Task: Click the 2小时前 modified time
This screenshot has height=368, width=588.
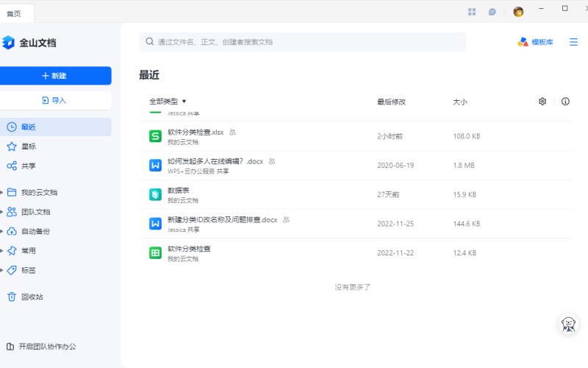Action: pos(390,136)
